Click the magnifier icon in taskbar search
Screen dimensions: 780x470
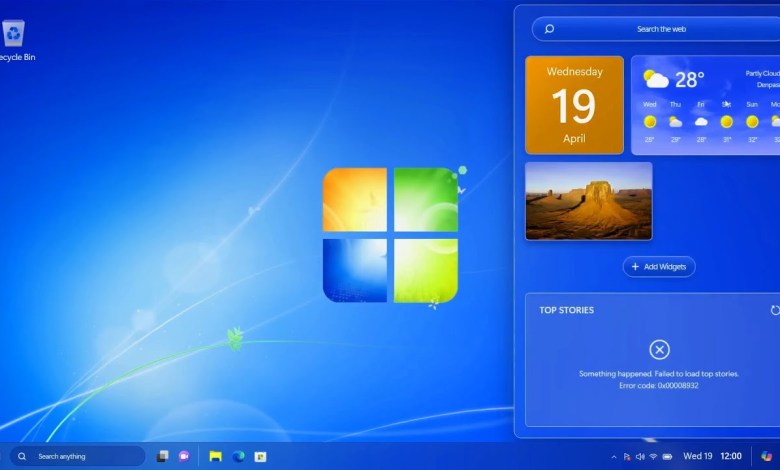[x=22, y=456]
